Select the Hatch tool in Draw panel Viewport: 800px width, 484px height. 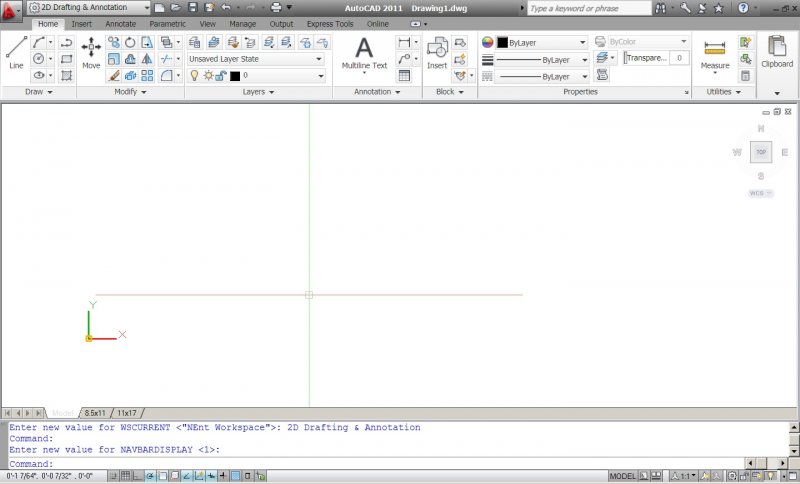[66, 75]
